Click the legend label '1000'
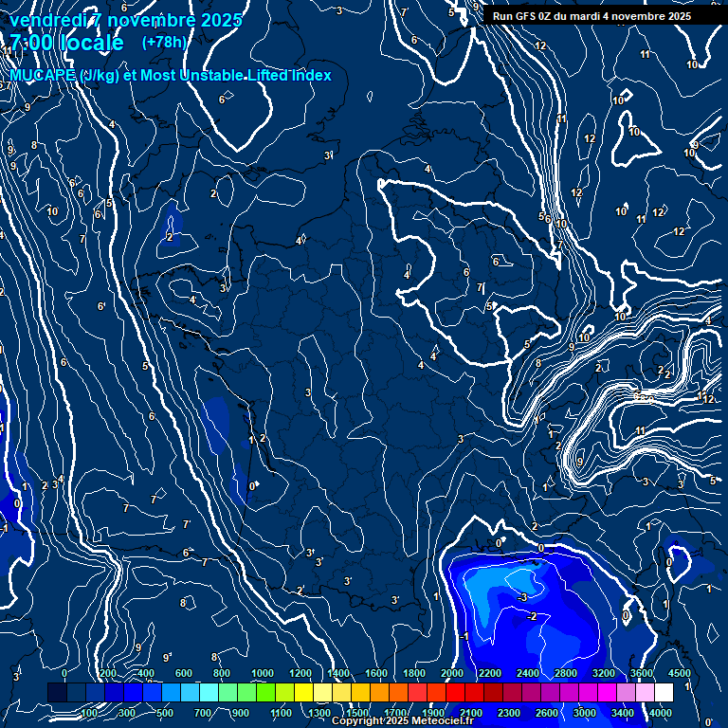Viewport: 728px width, 728px height. pos(263,673)
